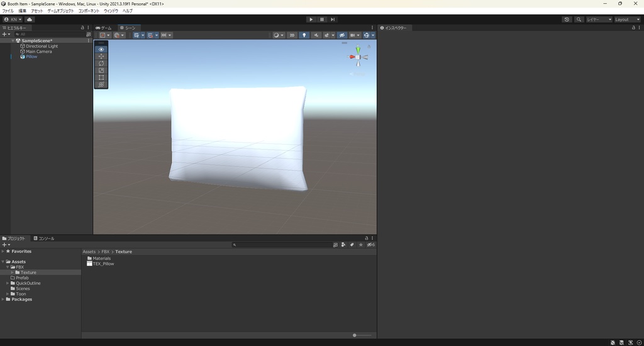Select the View (eye) tool in the scene overlay
The width and height of the screenshot is (644, 346).
click(x=101, y=49)
